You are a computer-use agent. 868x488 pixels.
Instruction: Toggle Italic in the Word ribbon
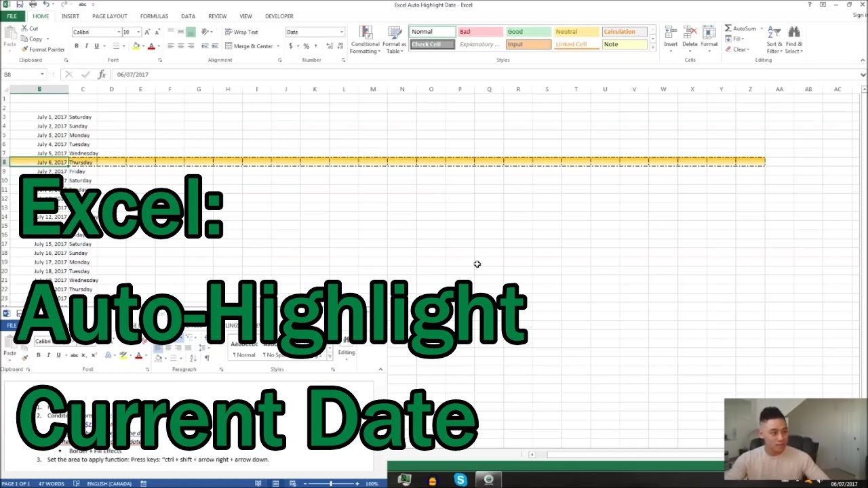coord(49,355)
